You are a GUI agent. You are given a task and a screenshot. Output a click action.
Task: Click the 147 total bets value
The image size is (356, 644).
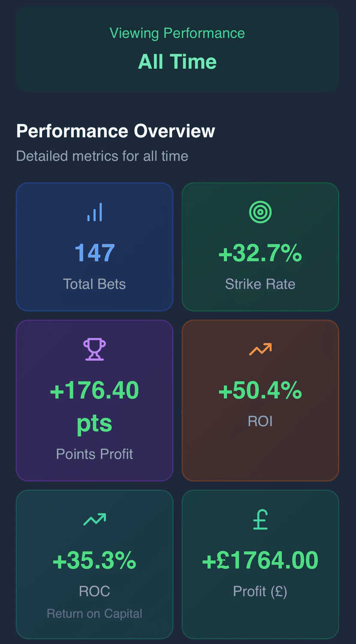click(x=94, y=253)
